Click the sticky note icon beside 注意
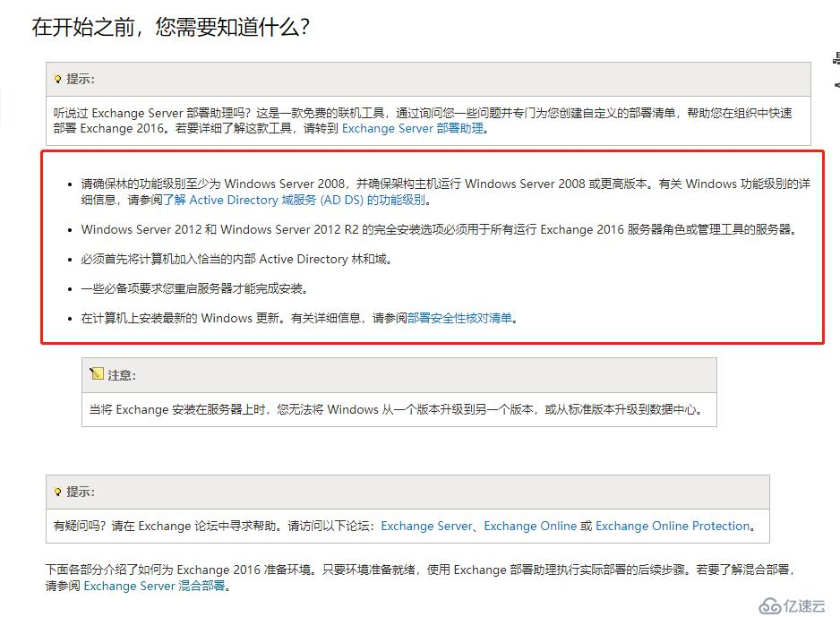This screenshot has width=840, height=617. coord(97,373)
